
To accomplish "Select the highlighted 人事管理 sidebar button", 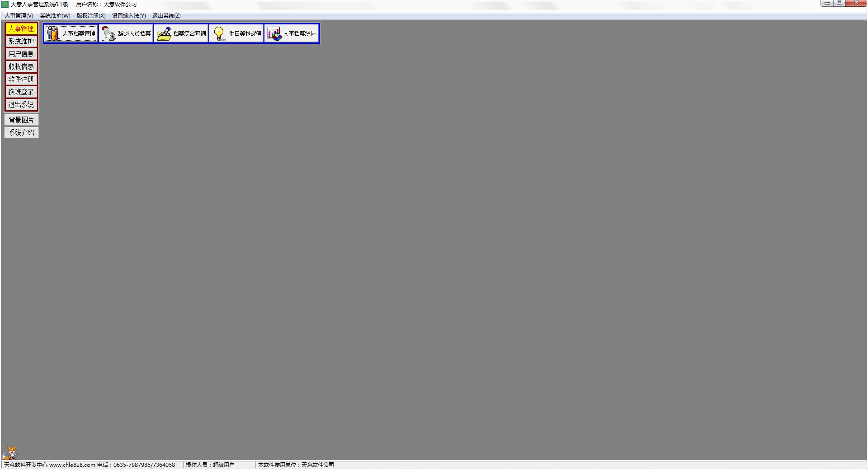I will 21,28.
